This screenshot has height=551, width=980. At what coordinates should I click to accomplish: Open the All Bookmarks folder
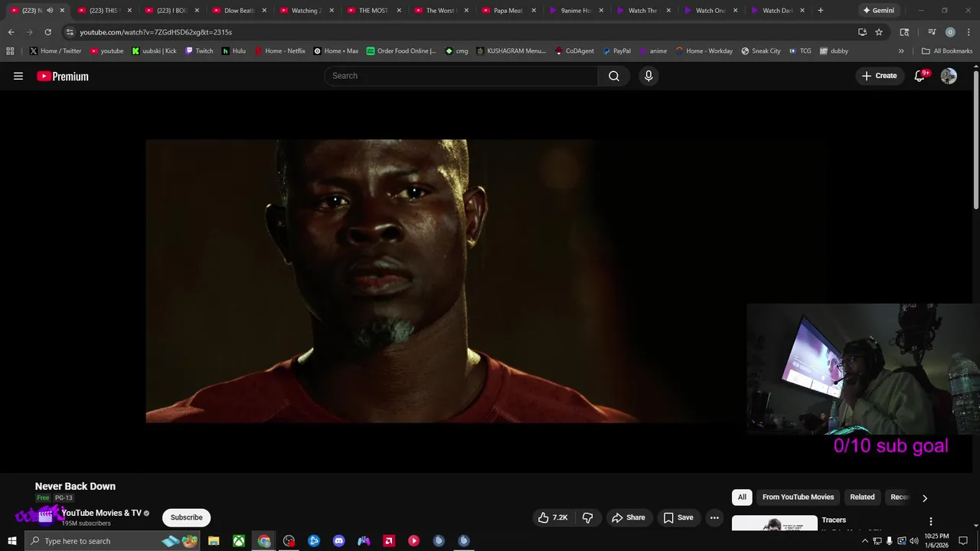[x=947, y=51]
